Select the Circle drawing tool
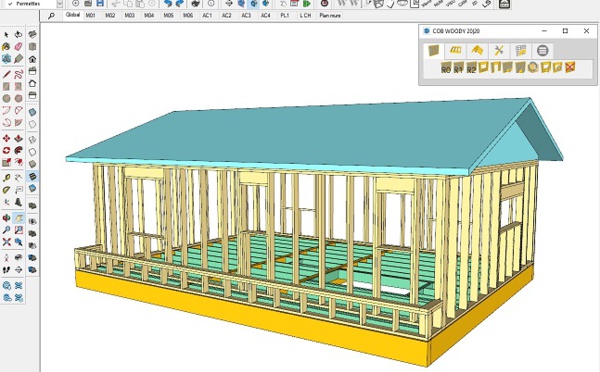 [x=6, y=98]
